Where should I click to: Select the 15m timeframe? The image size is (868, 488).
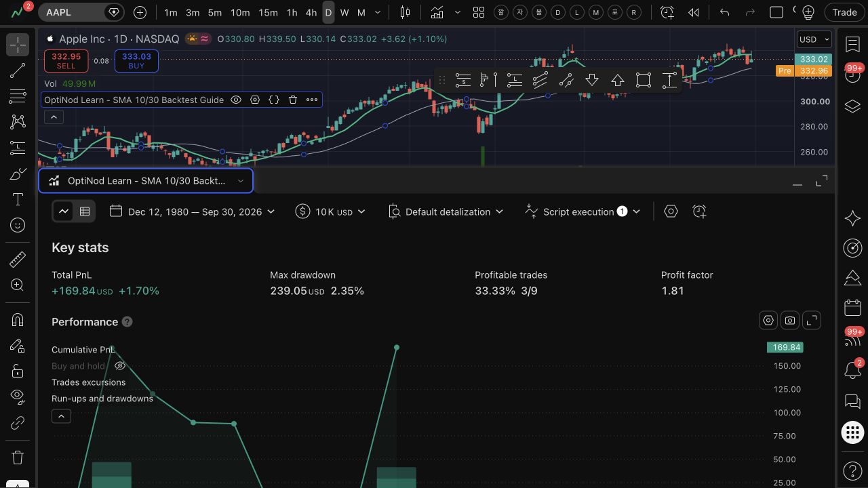click(268, 12)
